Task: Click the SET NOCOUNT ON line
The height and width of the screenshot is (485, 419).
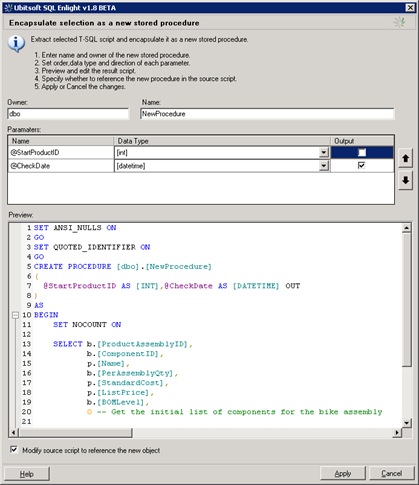Action: coord(87,325)
